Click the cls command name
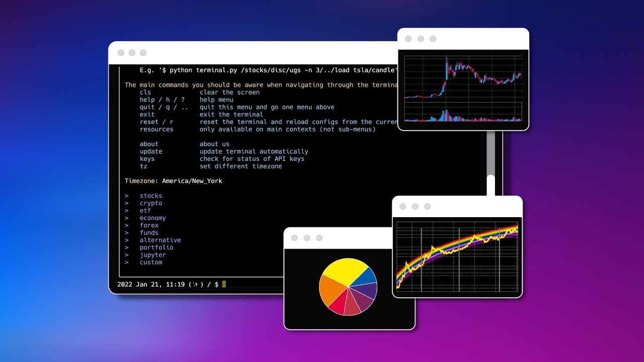Image resolution: width=644 pixels, height=362 pixels. [x=145, y=93]
